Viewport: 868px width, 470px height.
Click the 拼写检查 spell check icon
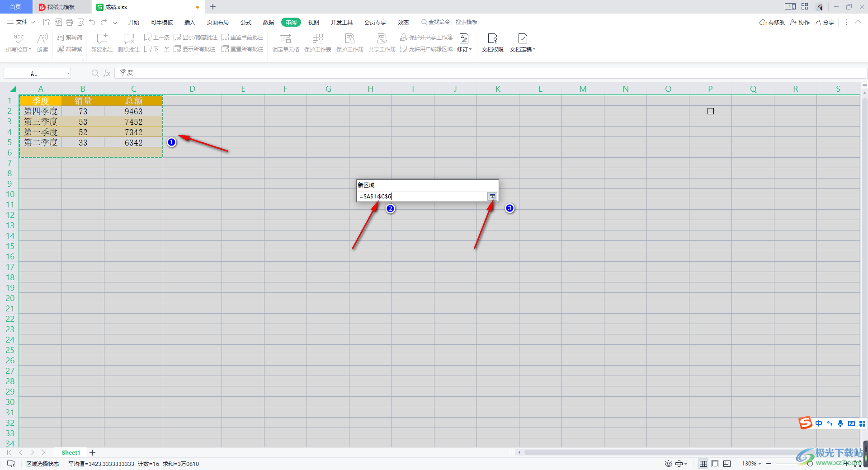pos(19,38)
